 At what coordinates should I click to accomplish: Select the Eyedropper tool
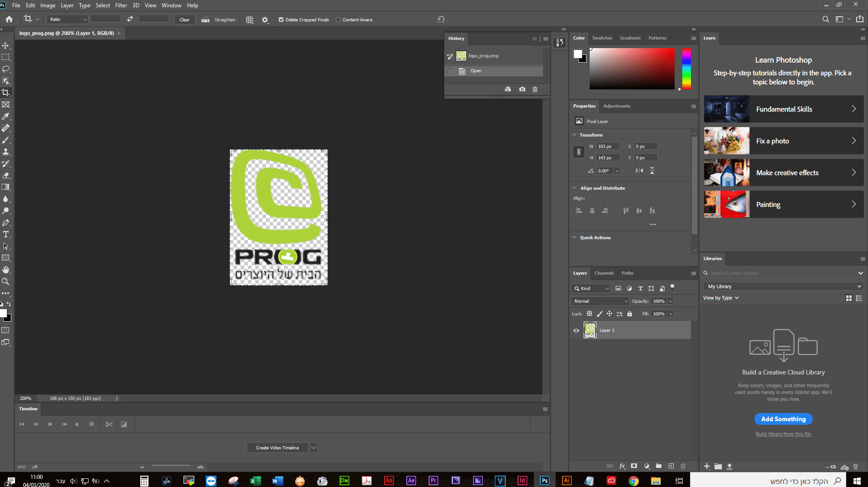6,117
